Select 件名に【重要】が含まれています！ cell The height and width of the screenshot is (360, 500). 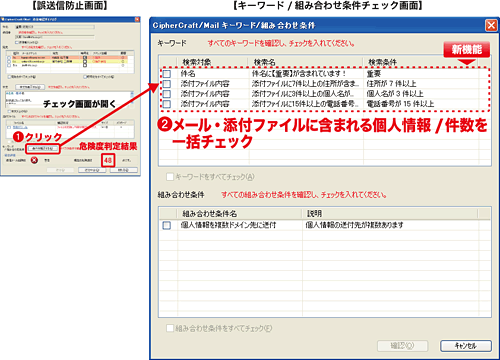299,74
